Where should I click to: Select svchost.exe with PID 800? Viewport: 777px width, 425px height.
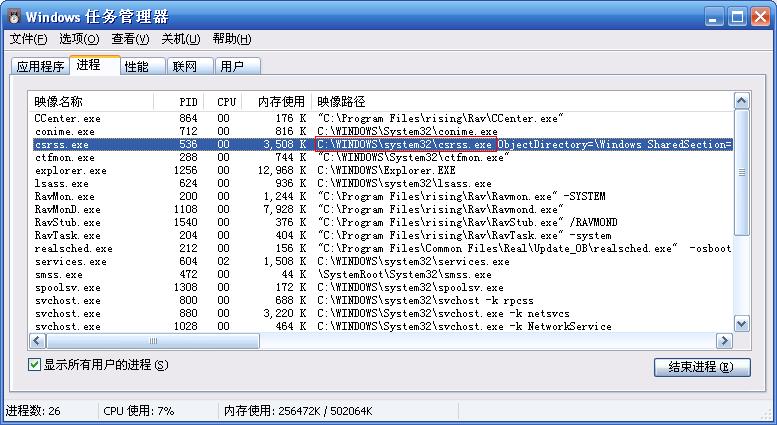click(x=381, y=300)
